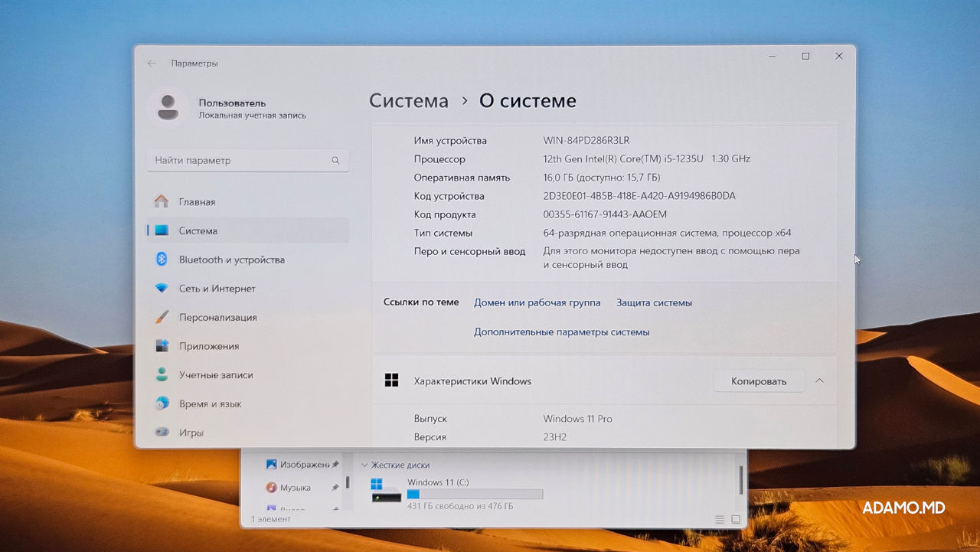The image size is (980, 552).
Task: Select product ID 00355-61167-91443-AAOEM
Action: (x=605, y=214)
